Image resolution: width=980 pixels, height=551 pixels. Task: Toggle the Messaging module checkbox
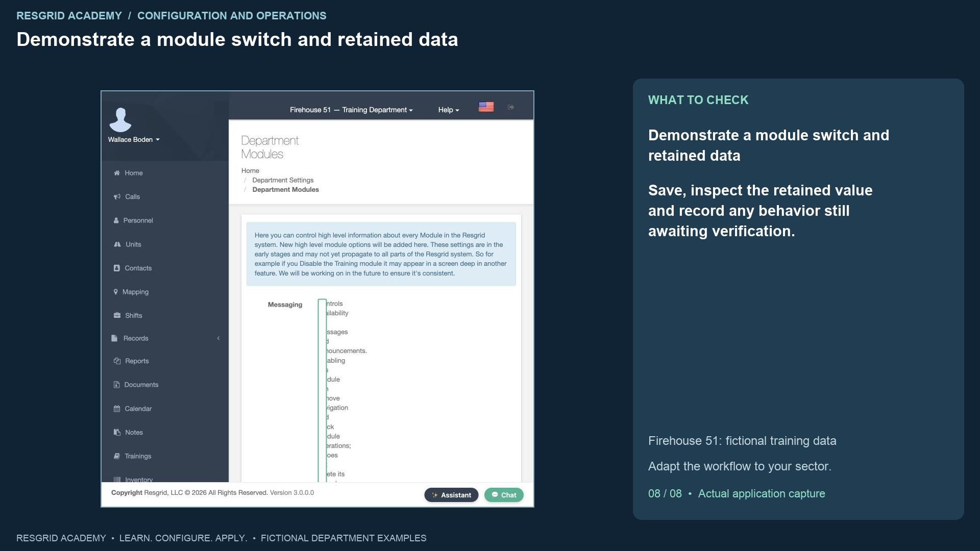click(322, 390)
